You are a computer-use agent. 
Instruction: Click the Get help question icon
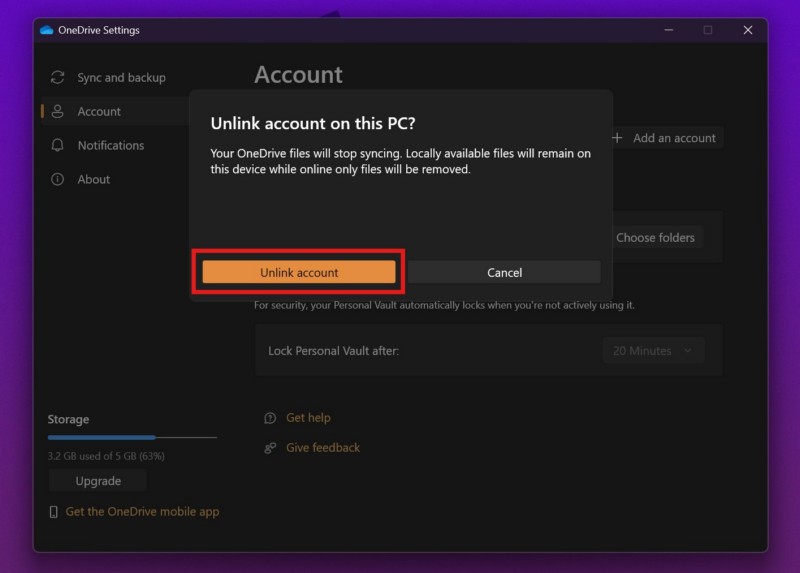[270, 418]
